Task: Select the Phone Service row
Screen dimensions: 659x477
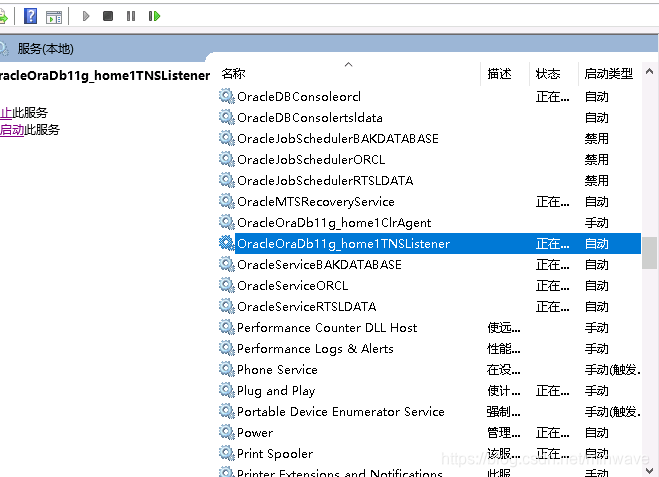Action: tap(430, 370)
